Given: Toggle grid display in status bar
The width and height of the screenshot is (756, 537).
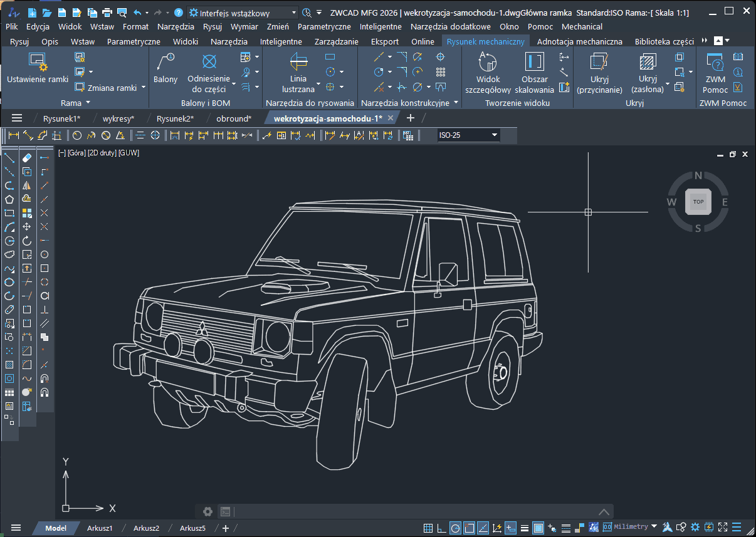Looking at the screenshot, I should click(x=428, y=528).
